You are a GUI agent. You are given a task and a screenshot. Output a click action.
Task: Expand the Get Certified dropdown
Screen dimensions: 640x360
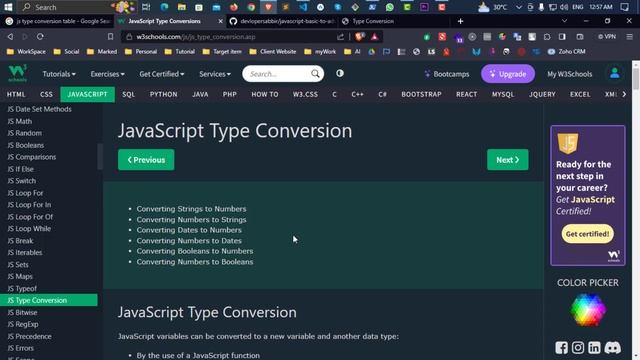coord(162,74)
